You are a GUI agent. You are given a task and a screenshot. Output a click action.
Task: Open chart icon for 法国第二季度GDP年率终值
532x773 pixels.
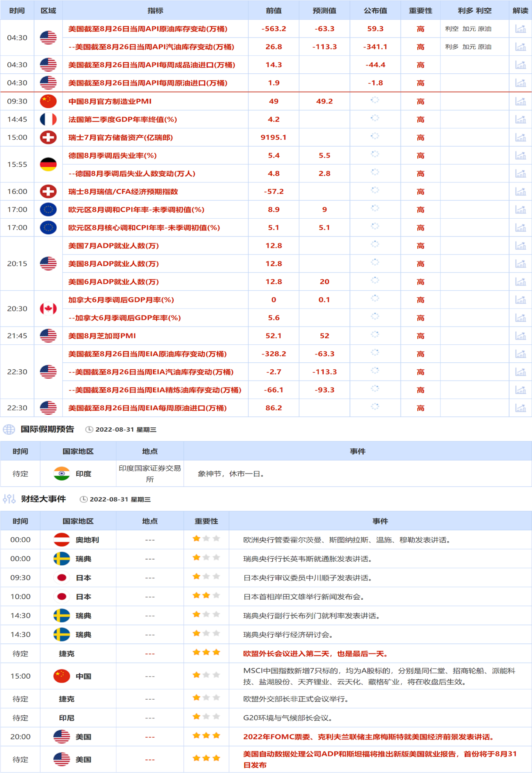[520, 119]
